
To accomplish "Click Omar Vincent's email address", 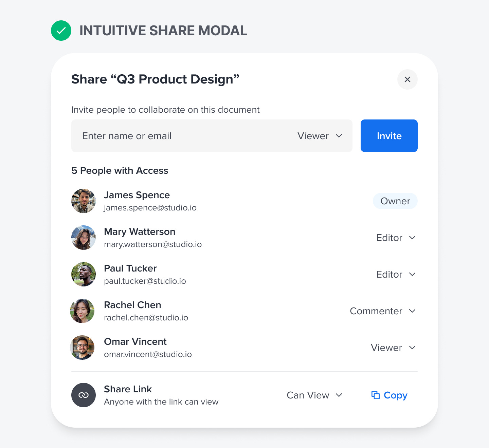I will coord(148,354).
